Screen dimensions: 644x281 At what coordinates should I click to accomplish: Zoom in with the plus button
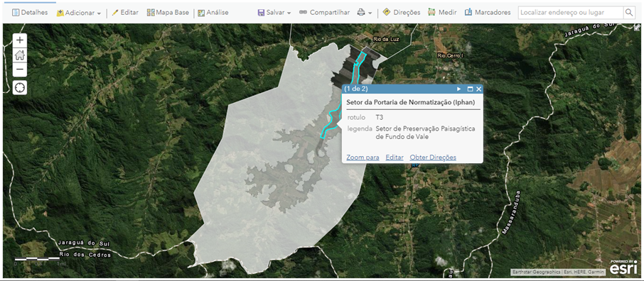(20, 40)
